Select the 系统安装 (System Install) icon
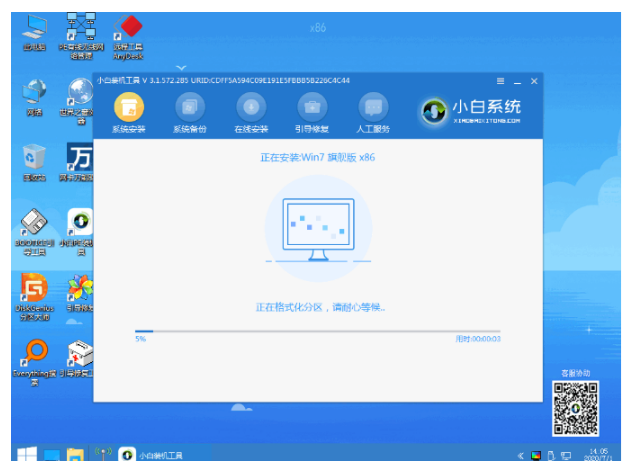The height and width of the screenshot is (464, 629). (128, 108)
